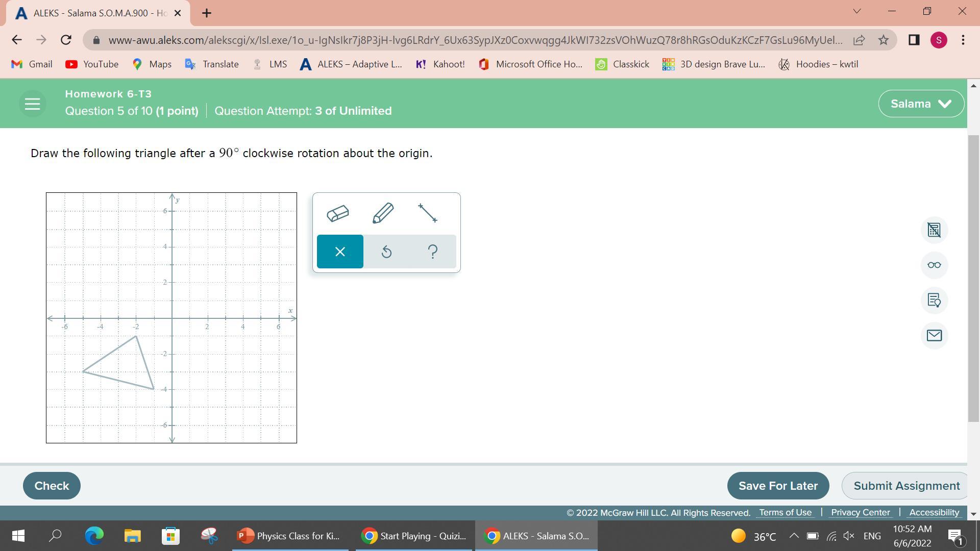Viewport: 980px width, 551px height.
Task: Click the clear X button
Action: pos(340,252)
